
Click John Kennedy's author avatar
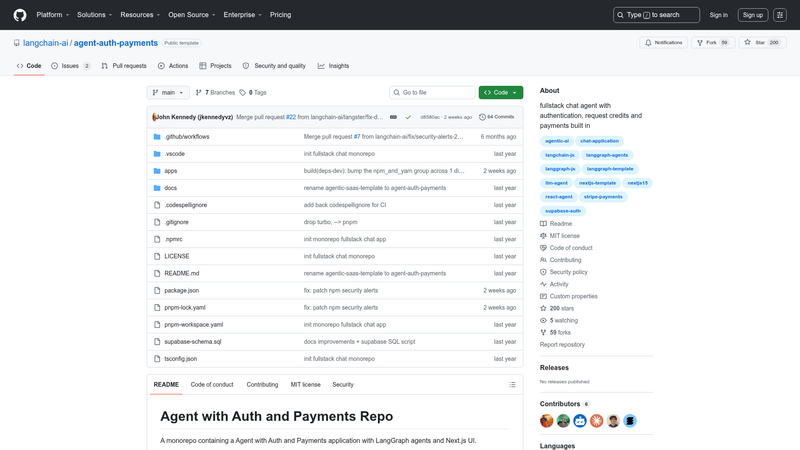[154, 117]
